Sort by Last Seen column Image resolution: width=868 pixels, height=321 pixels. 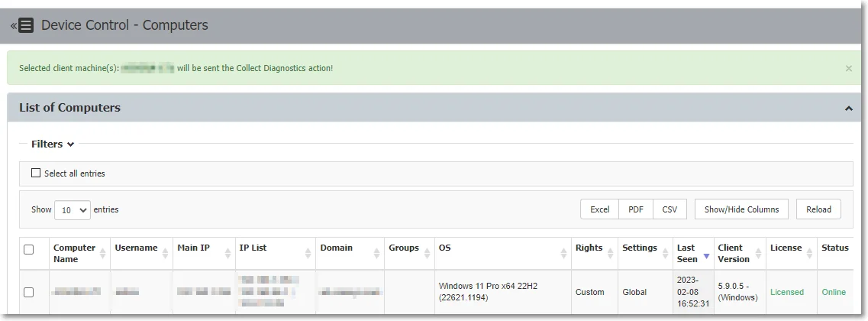pyautogui.click(x=693, y=254)
